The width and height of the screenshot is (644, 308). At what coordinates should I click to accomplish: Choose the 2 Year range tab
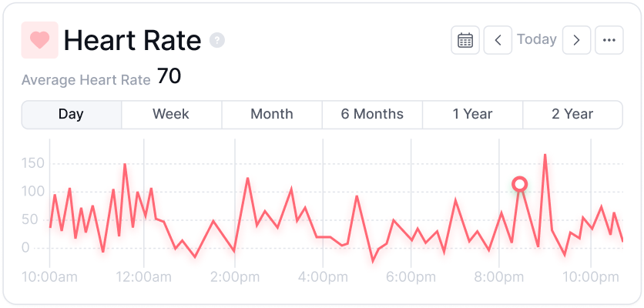point(572,114)
